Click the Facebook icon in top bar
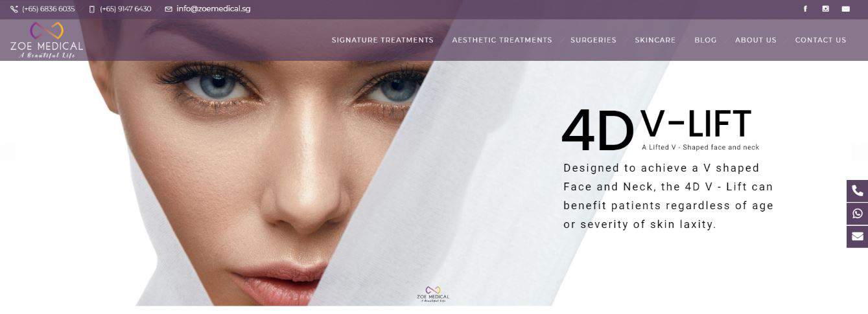Viewport: 868px width, 314px height. (805, 9)
